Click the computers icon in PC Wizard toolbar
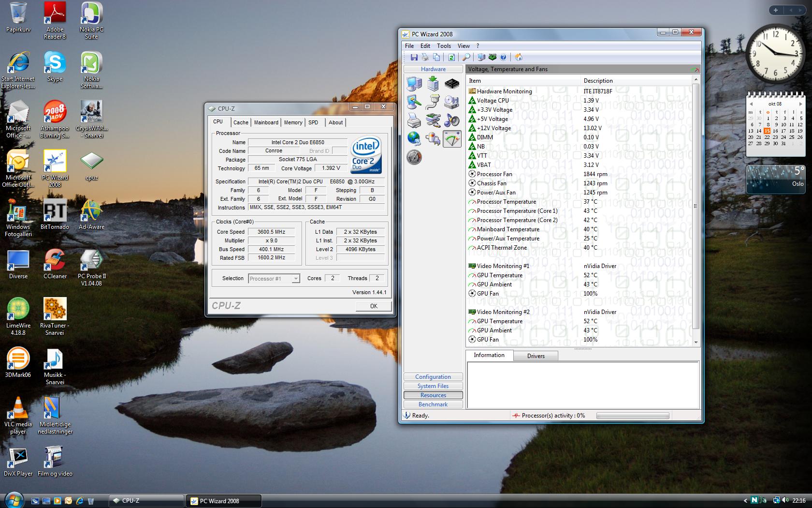Image resolution: width=812 pixels, height=508 pixels. pos(481,57)
